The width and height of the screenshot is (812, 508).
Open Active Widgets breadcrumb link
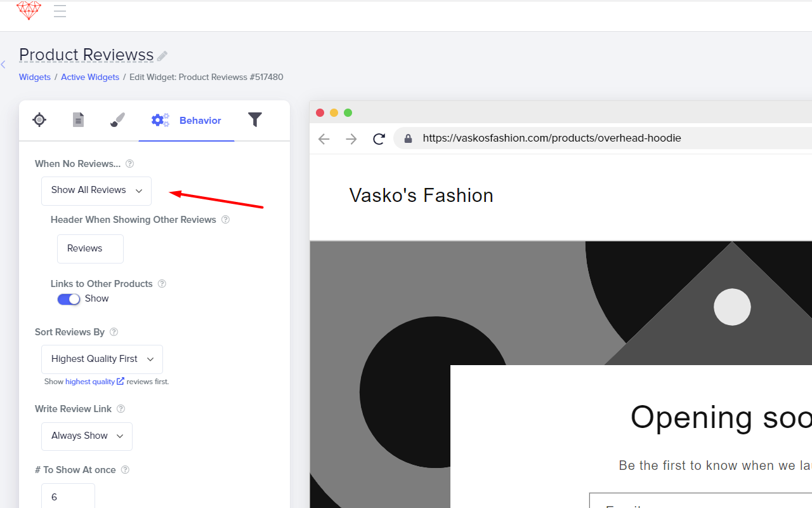[x=90, y=77]
